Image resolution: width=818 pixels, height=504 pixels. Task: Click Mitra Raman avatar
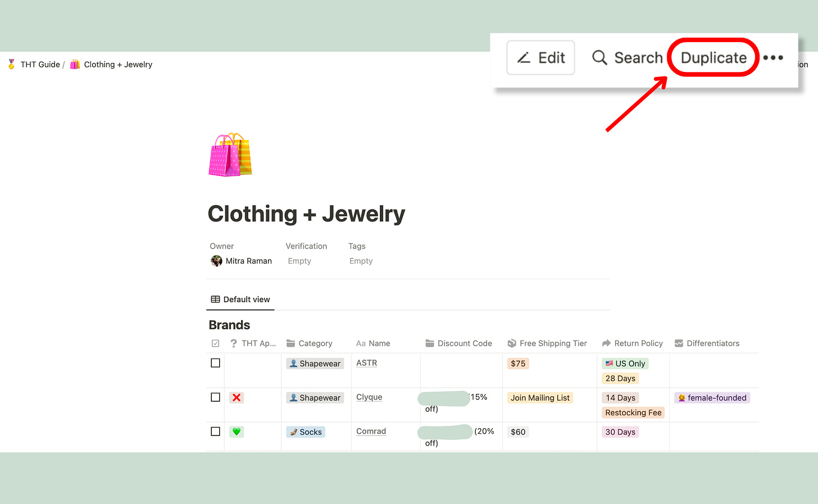216,261
